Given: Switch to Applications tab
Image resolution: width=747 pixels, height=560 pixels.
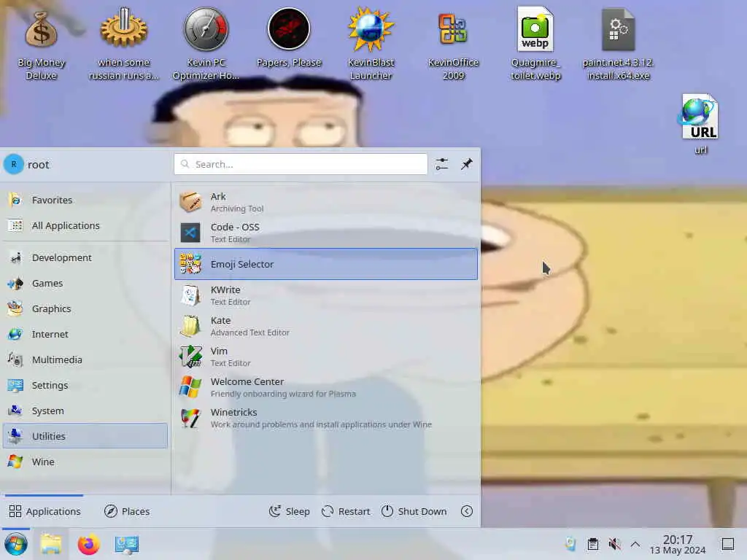Looking at the screenshot, I should pos(44,511).
